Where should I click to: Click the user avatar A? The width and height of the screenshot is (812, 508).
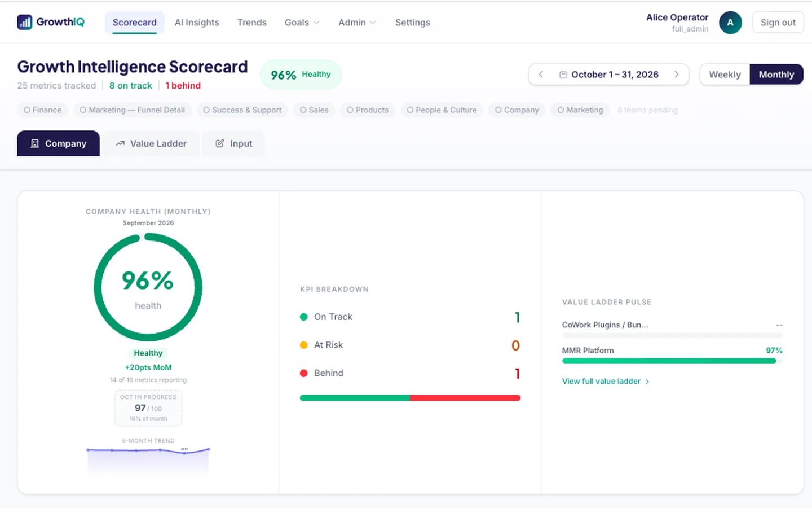point(730,23)
